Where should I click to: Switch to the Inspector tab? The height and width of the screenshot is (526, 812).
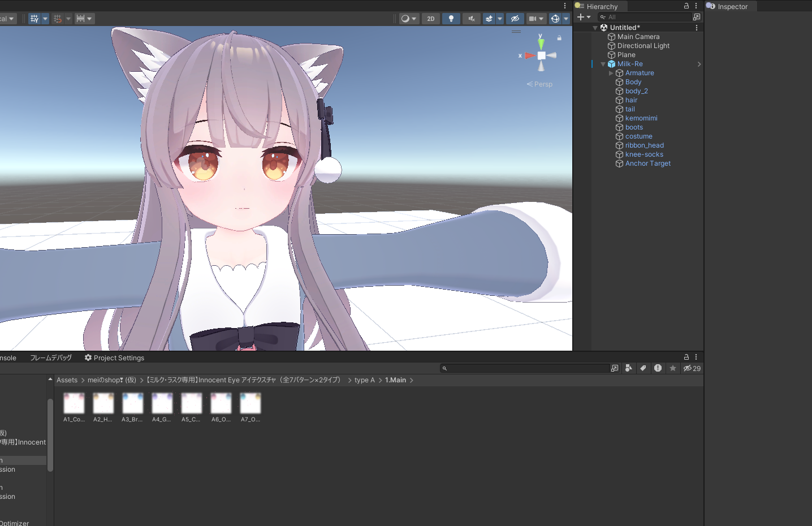(x=732, y=7)
